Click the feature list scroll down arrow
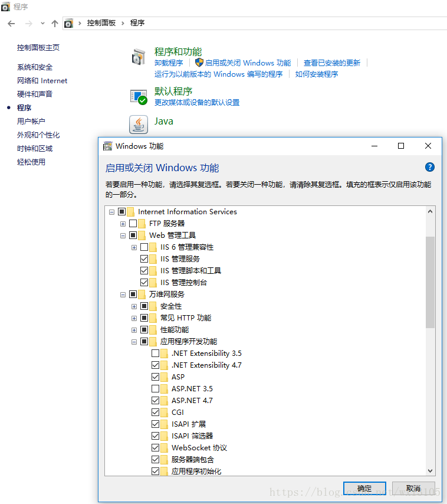The height and width of the screenshot is (504, 447). coord(430,471)
